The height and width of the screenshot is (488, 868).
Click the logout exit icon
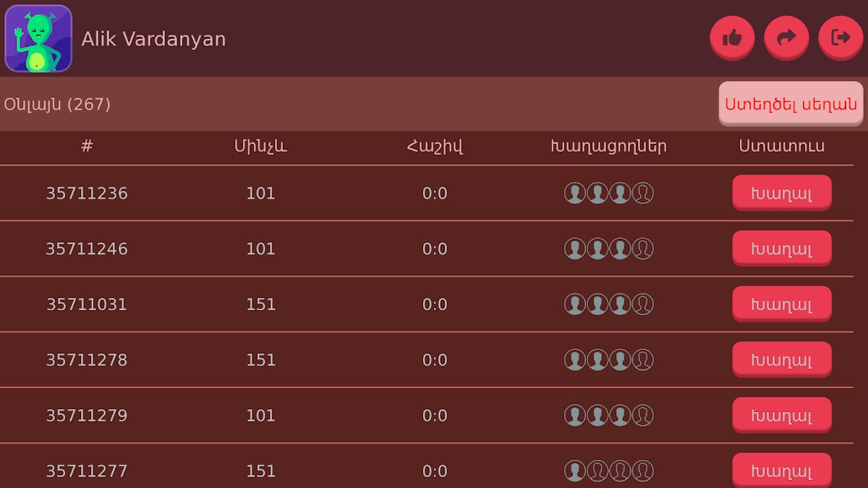841,38
